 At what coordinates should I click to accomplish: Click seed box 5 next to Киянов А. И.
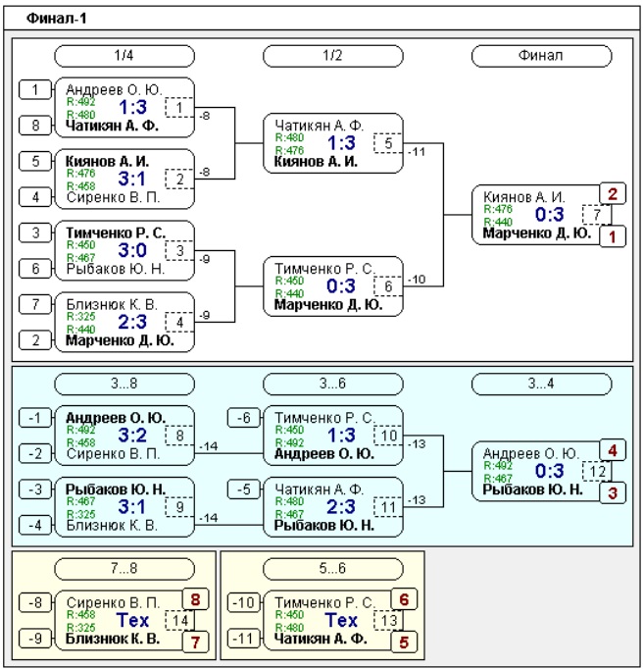[35, 161]
